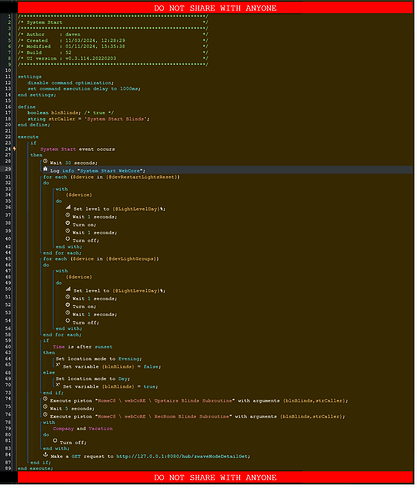Click the Turn off icon on line 81
Viewport: 417px width, 500px height.
(x=55, y=441)
